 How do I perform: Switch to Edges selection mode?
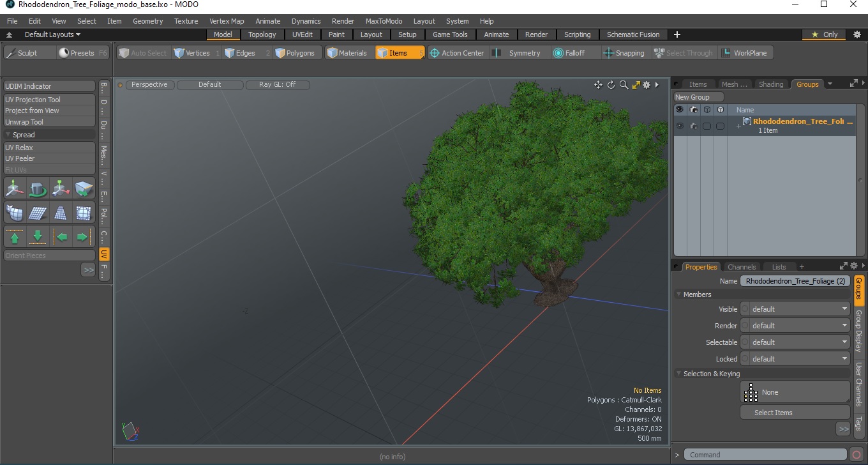tap(247, 53)
